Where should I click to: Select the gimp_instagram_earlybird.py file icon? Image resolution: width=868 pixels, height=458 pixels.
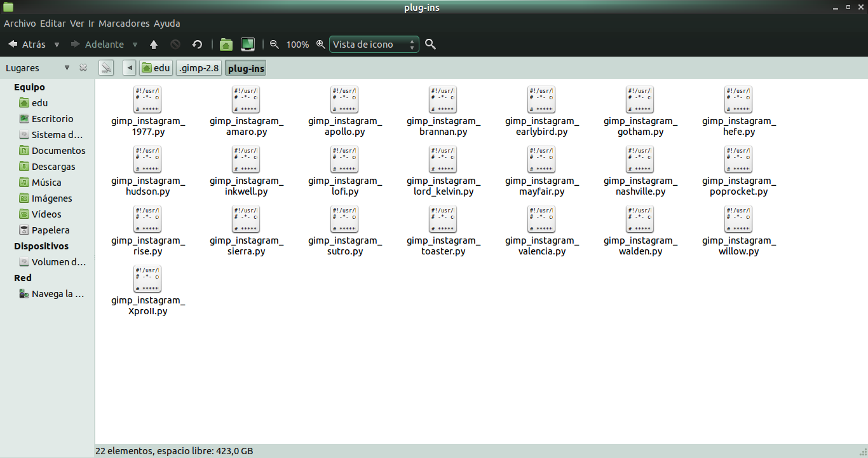(x=541, y=100)
